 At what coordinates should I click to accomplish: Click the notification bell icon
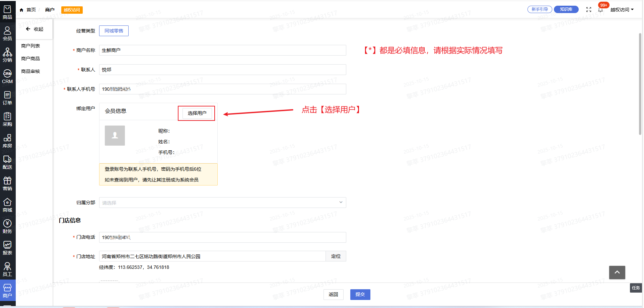[x=600, y=10]
